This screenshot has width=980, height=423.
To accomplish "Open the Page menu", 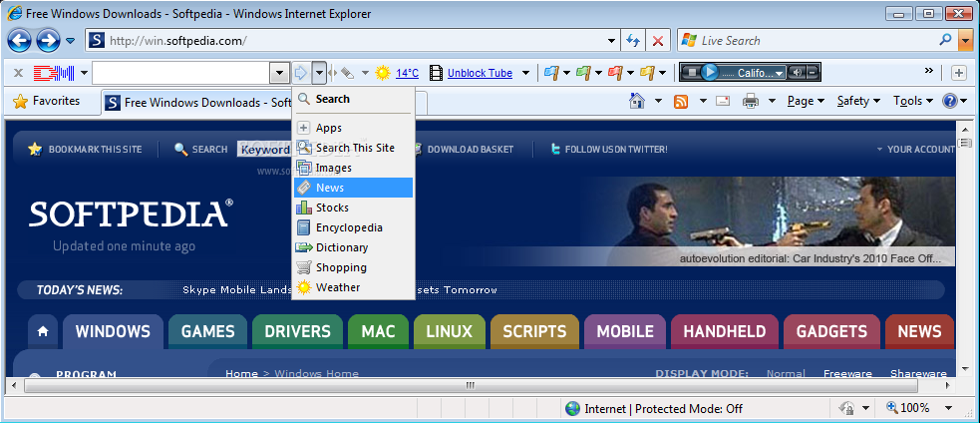I will [807, 101].
